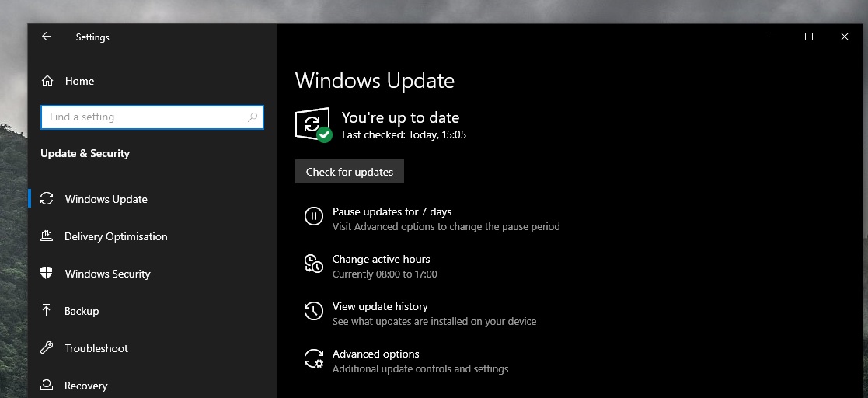Click the Recovery icon in sidebar

tap(47, 386)
